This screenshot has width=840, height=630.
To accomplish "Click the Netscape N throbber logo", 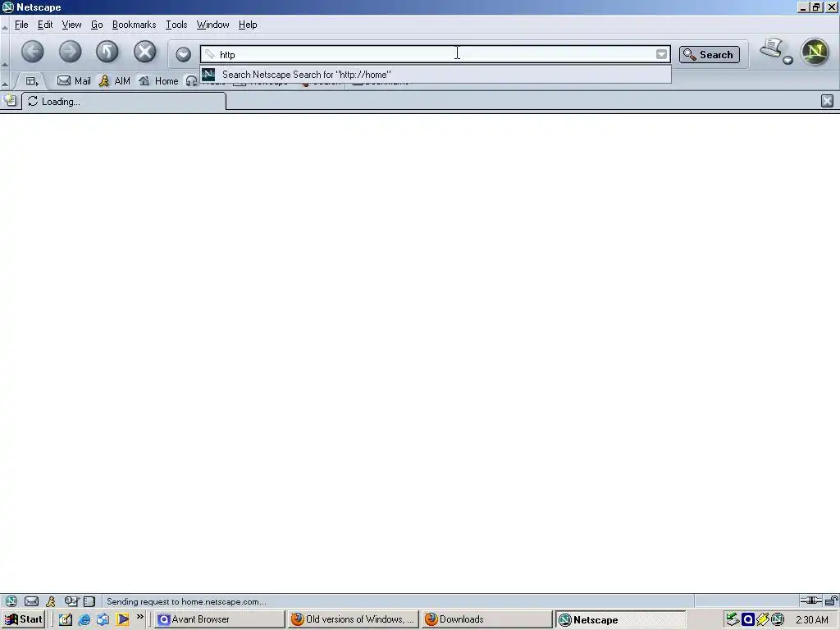I will click(815, 52).
